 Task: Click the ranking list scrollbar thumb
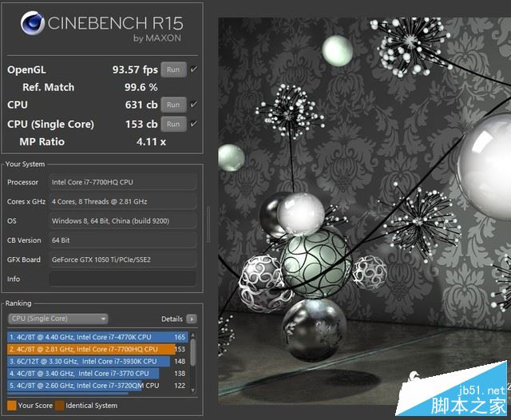pyautogui.click(x=192, y=352)
